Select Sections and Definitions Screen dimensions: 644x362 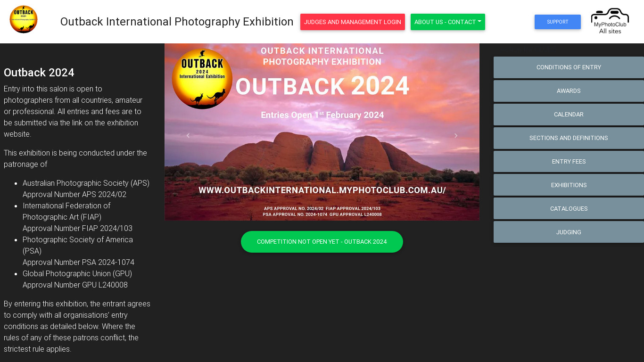[569, 138]
